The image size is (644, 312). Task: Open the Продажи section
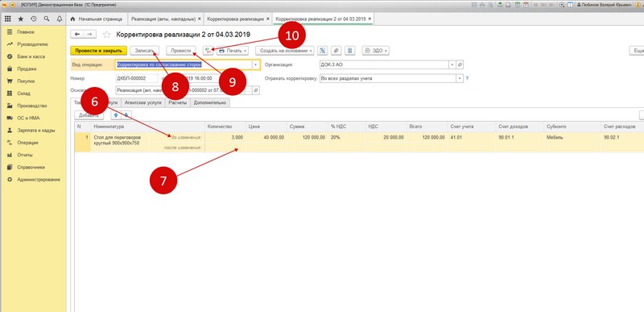point(27,69)
